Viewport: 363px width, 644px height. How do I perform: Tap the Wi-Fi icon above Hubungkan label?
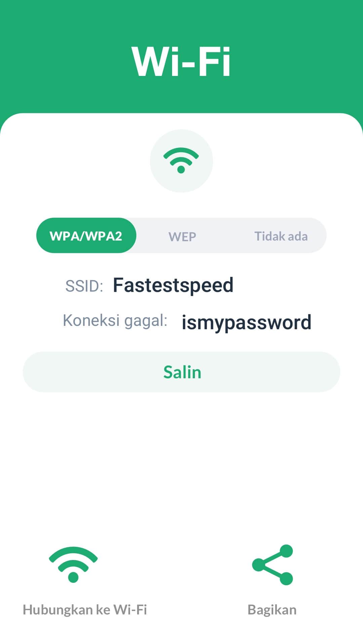point(73,565)
